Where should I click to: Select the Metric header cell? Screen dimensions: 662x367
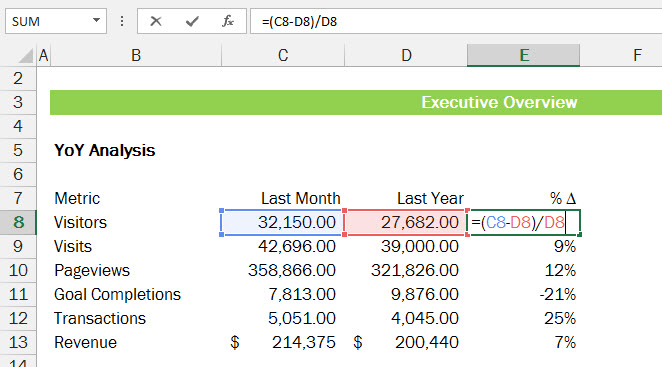136,198
